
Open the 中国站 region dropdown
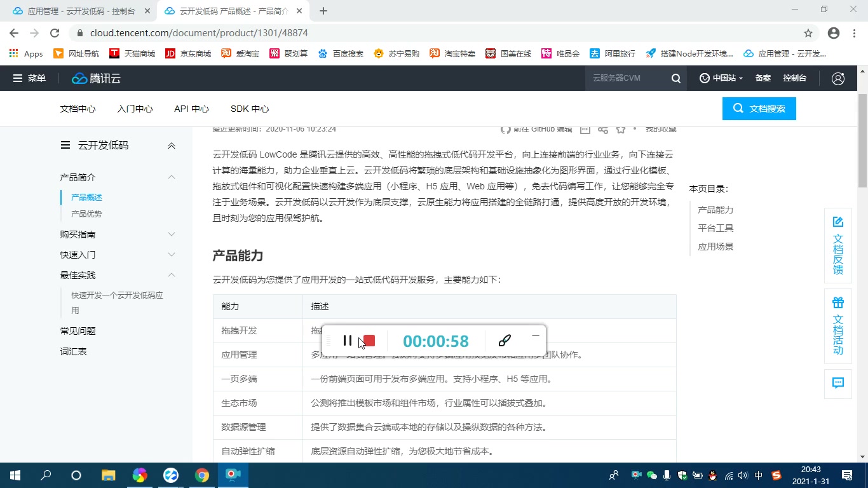click(721, 78)
